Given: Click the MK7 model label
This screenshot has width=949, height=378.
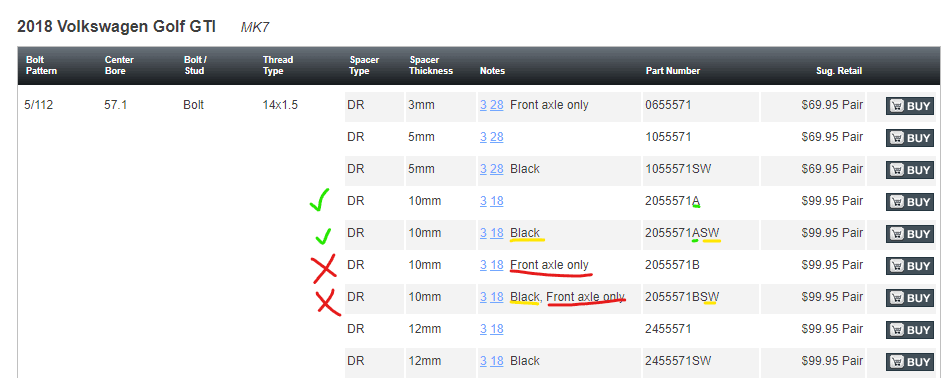Looking at the screenshot, I should point(255,27).
